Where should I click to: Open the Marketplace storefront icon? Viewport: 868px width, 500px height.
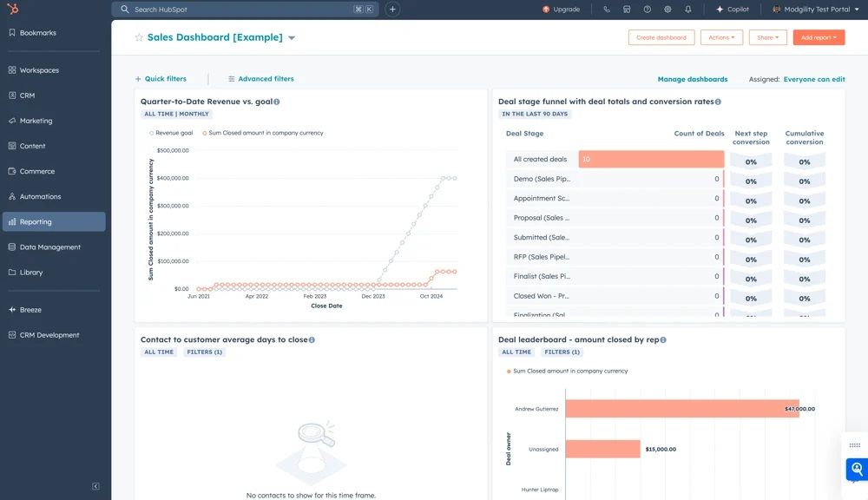[627, 10]
